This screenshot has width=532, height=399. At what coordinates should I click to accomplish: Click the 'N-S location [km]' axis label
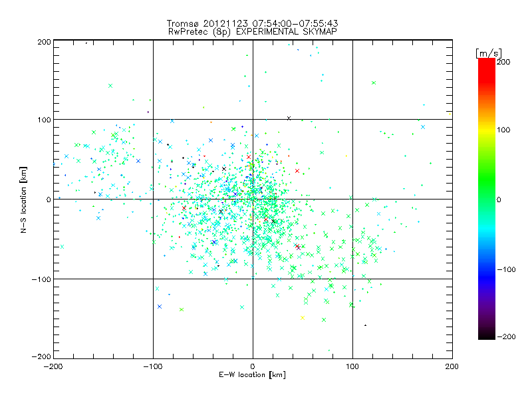pos(23,199)
